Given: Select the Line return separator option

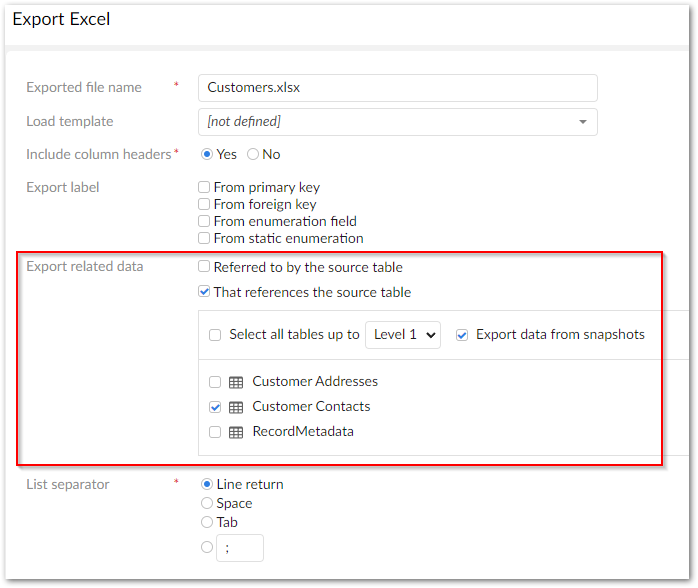Looking at the screenshot, I should (x=207, y=484).
